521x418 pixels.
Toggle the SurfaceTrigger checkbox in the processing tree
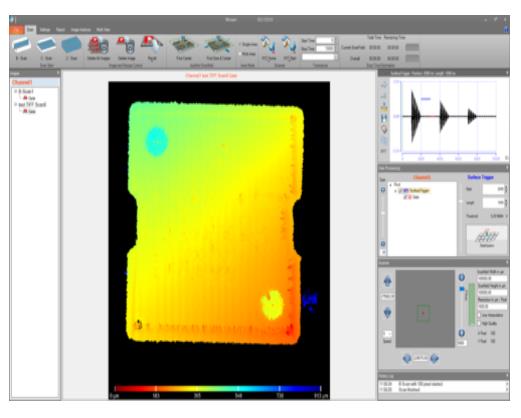401,191
